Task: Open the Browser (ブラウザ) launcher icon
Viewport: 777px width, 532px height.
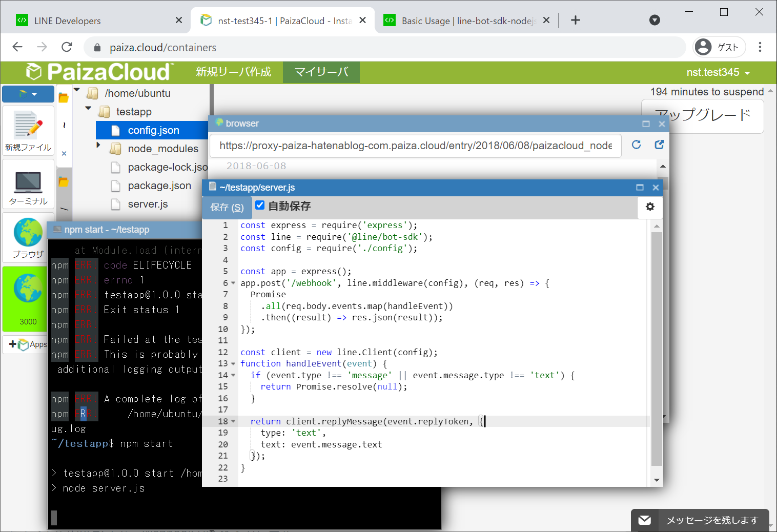Action: (x=28, y=237)
